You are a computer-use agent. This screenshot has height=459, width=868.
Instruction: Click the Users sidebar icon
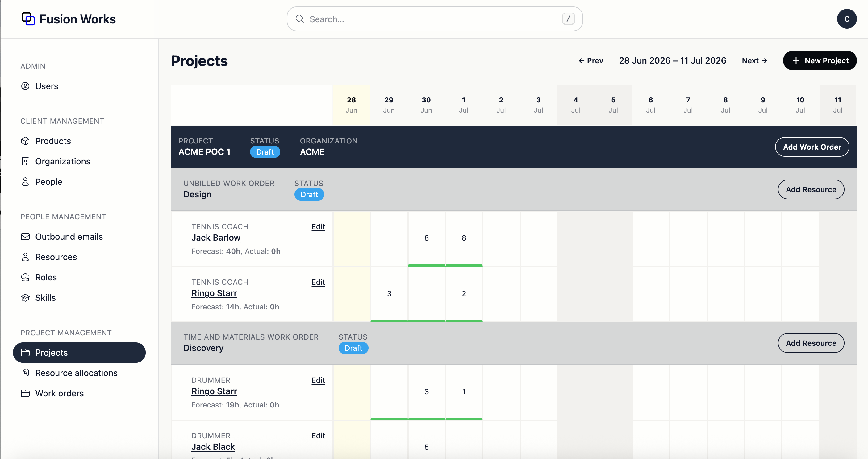tap(25, 86)
